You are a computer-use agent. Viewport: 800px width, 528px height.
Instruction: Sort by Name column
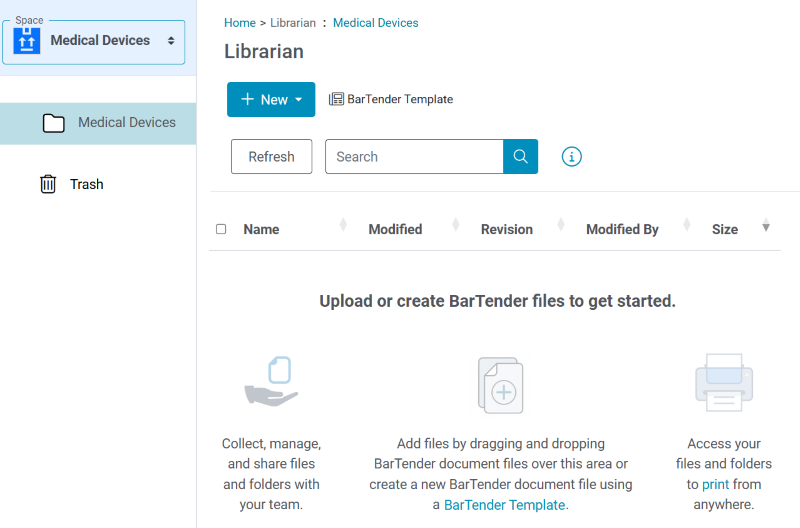(261, 230)
